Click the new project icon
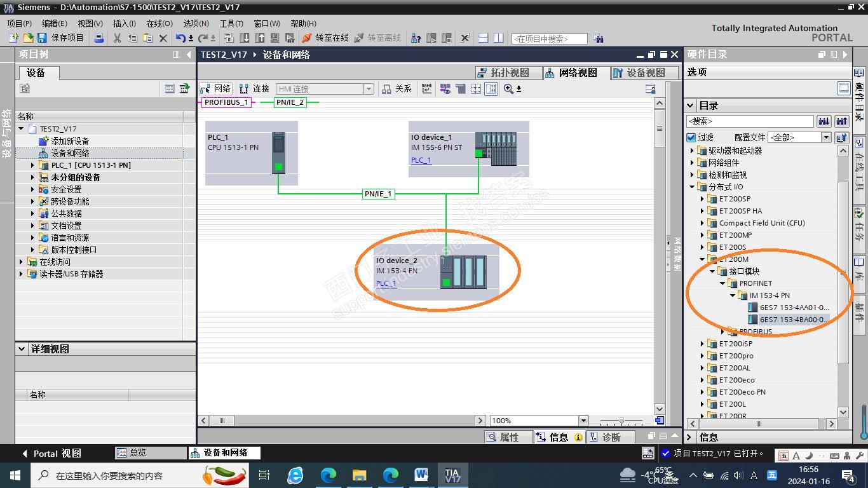 point(14,38)
